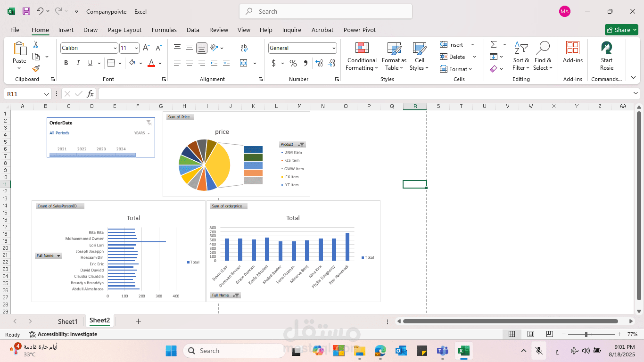
Task: Click the Format cells button
Action: pos(455,69)
